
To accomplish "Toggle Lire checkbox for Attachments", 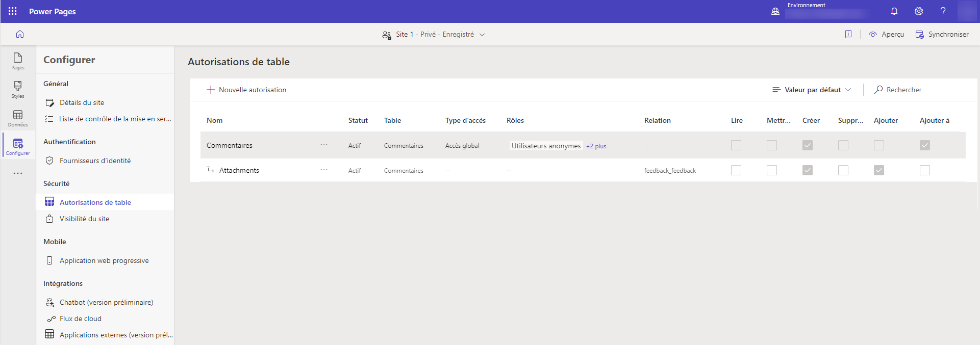I will (x=736, y=170).
